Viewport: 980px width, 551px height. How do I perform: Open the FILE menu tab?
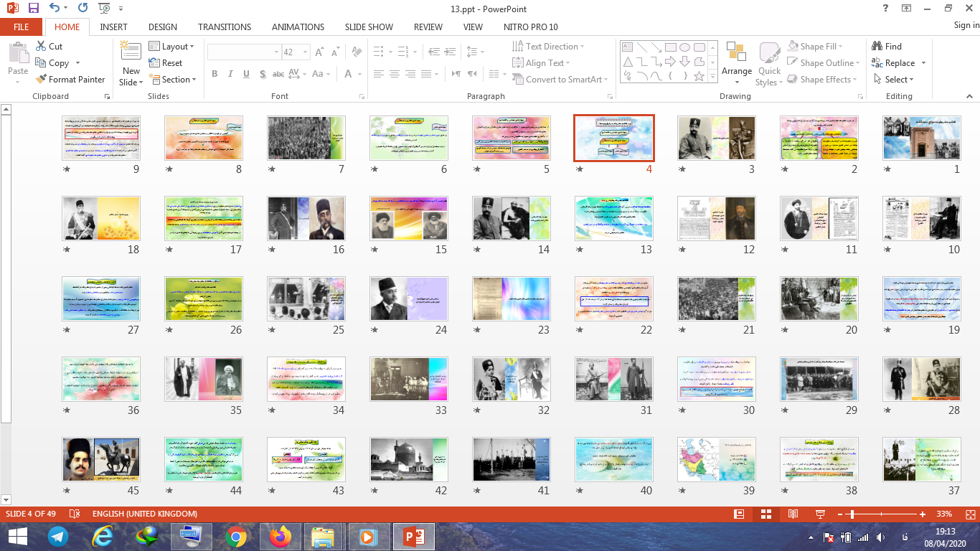[x=22, y=27]
